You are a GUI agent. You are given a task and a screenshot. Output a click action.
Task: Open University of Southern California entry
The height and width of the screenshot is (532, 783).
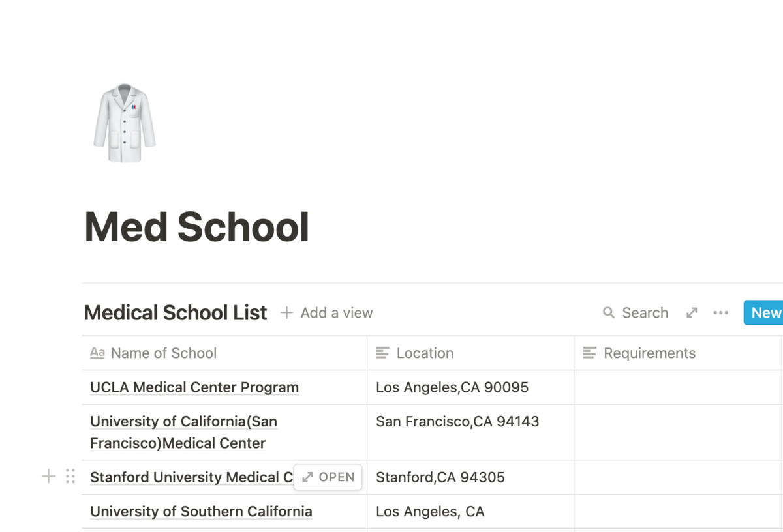201,512
